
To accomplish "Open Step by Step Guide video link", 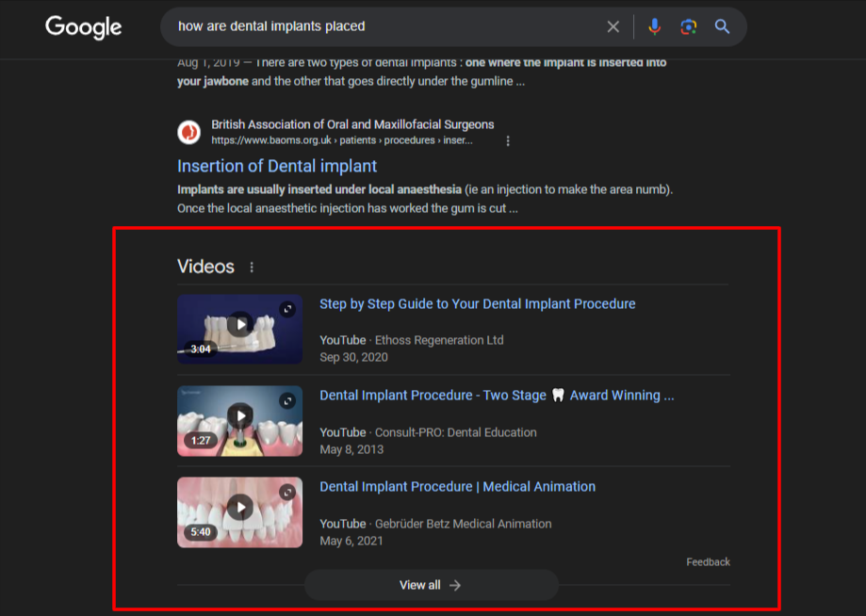I will point(477,304).
